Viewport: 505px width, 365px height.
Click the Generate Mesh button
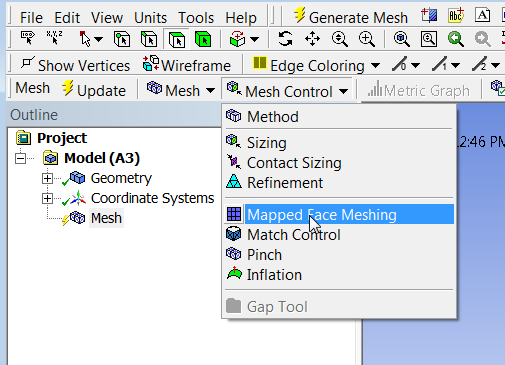coord(350,17)
